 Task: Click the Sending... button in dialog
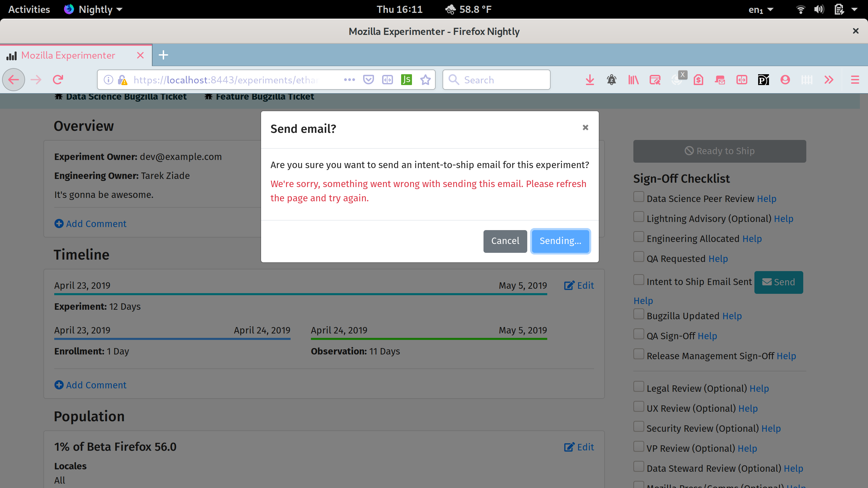(560, 241)
